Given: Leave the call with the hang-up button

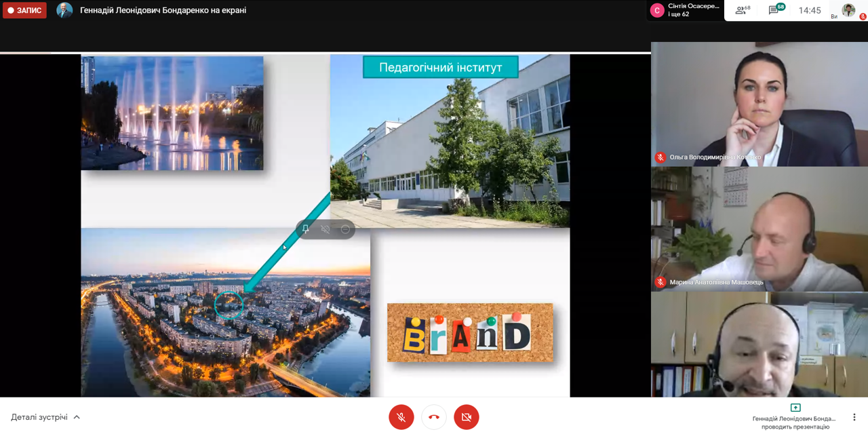Looking at the screenshot, I should click(x=434, y=417).
